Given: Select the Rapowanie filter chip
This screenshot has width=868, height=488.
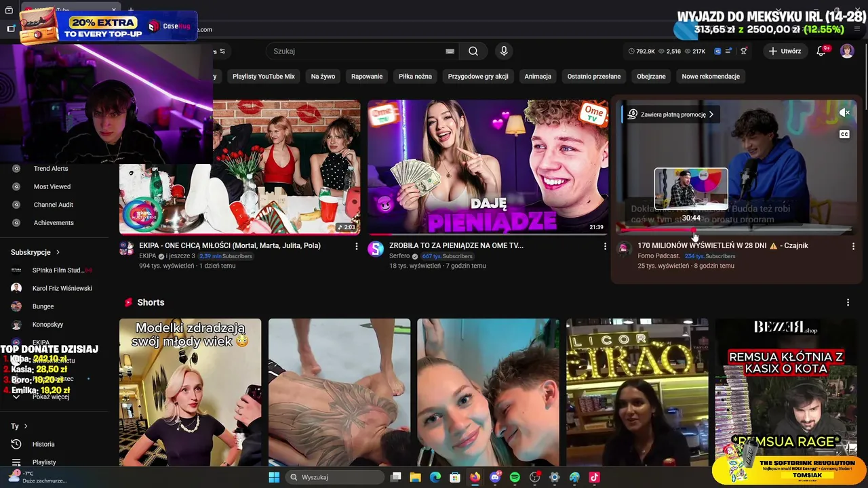Looking at the screenshot, I should click(367, 77).
